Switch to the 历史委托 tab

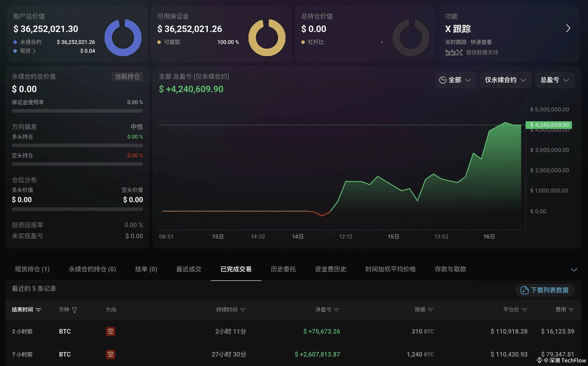pyautogui.click(x=283, y=269)
